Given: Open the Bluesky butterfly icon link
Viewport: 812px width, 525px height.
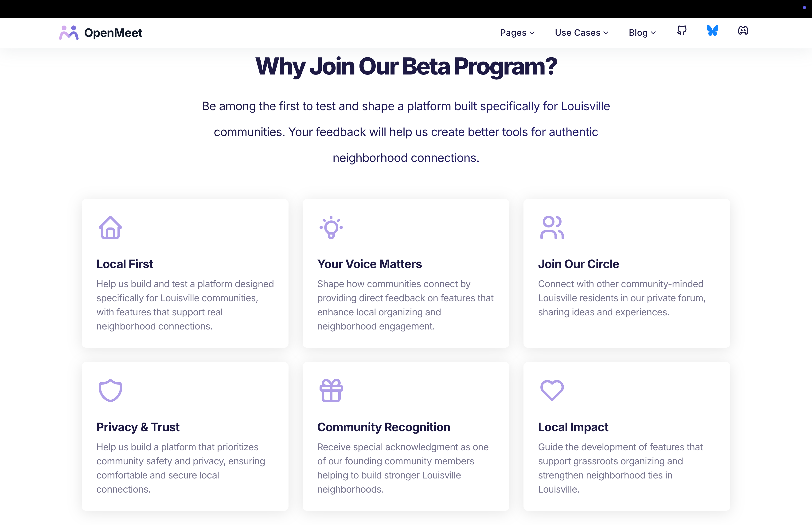Looking at the screenshot, I should pyautogui.click(x=712, y=31).
